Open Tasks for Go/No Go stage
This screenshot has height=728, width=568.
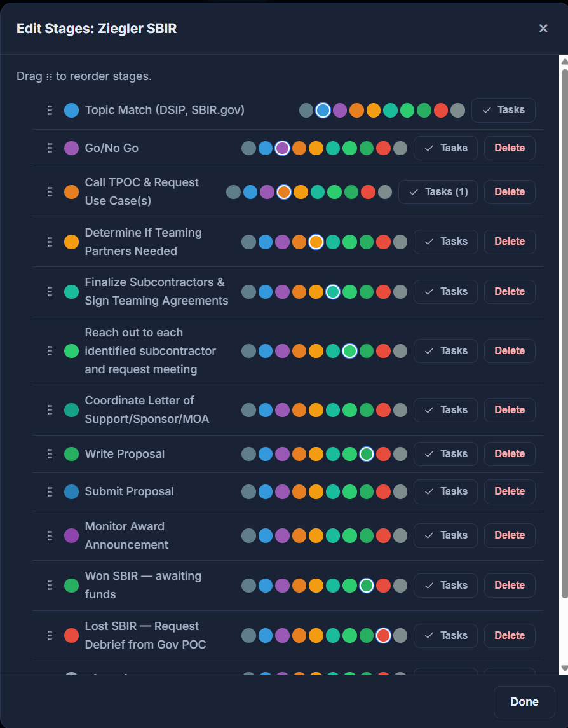pos(445,148)
